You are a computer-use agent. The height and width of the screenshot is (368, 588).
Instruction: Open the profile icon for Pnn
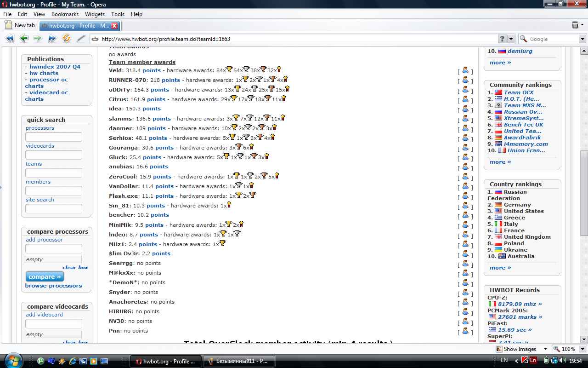465,331
